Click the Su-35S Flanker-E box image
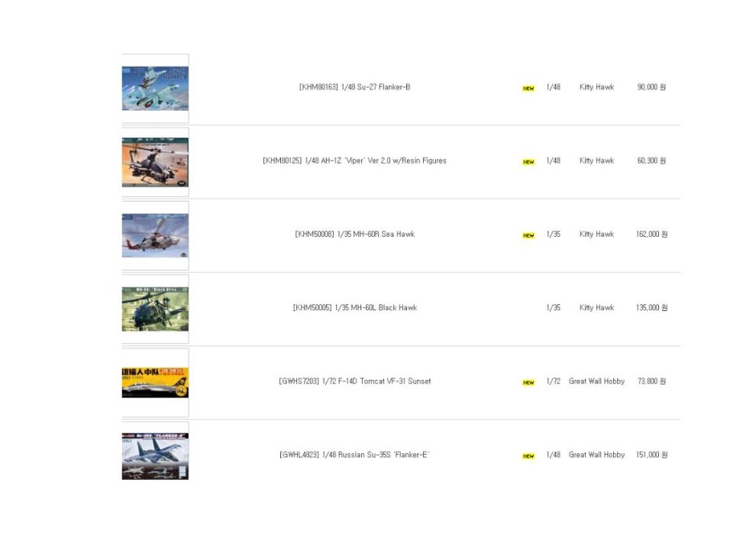 pos(155,456)
